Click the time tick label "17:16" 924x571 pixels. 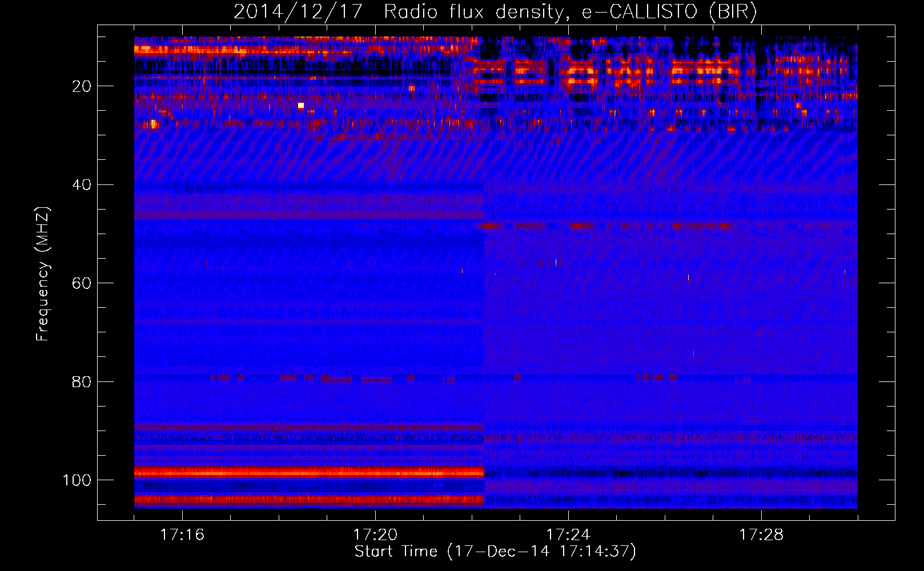coord(182,535)
